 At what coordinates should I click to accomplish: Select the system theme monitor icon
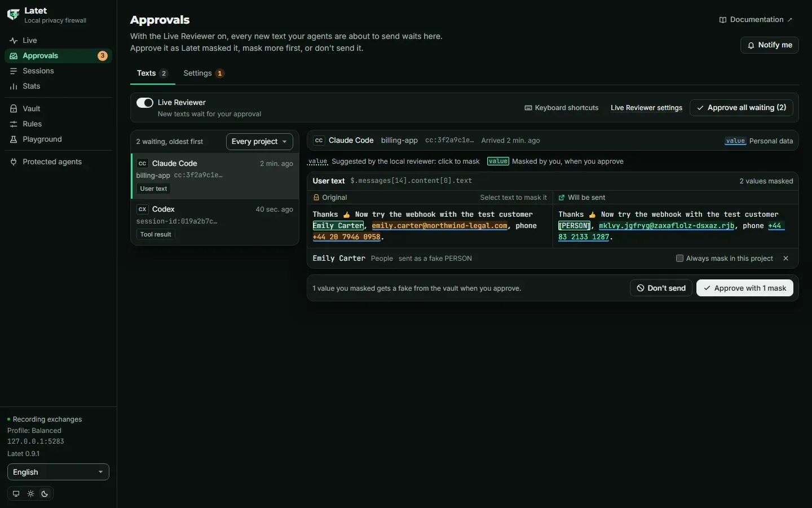click(x=16, y=494)
